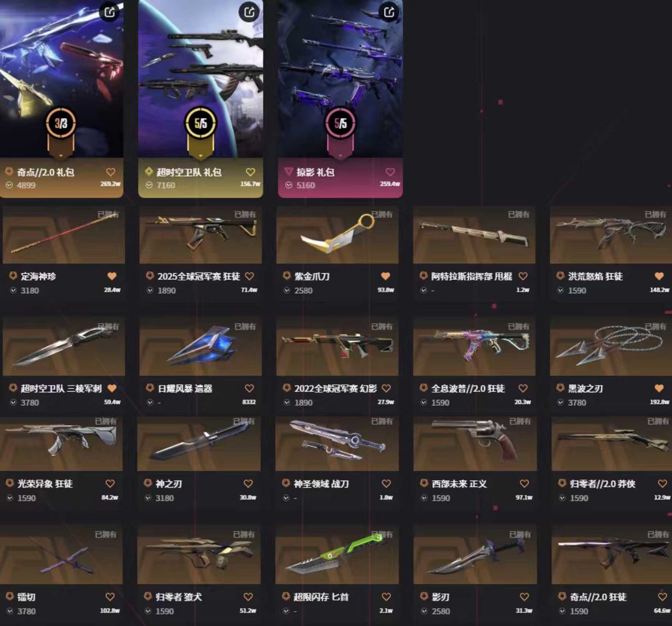
Task: Toggle heart on 黑波之刃
Action: click(659, 388)
